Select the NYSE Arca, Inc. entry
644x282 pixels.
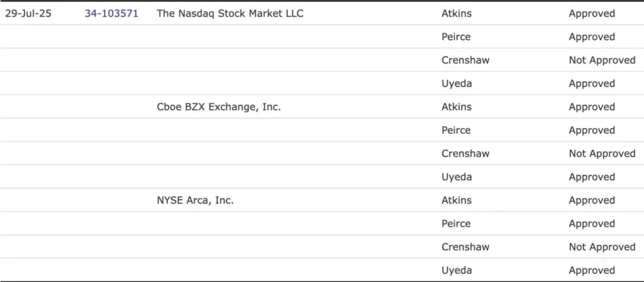(195, 200)
